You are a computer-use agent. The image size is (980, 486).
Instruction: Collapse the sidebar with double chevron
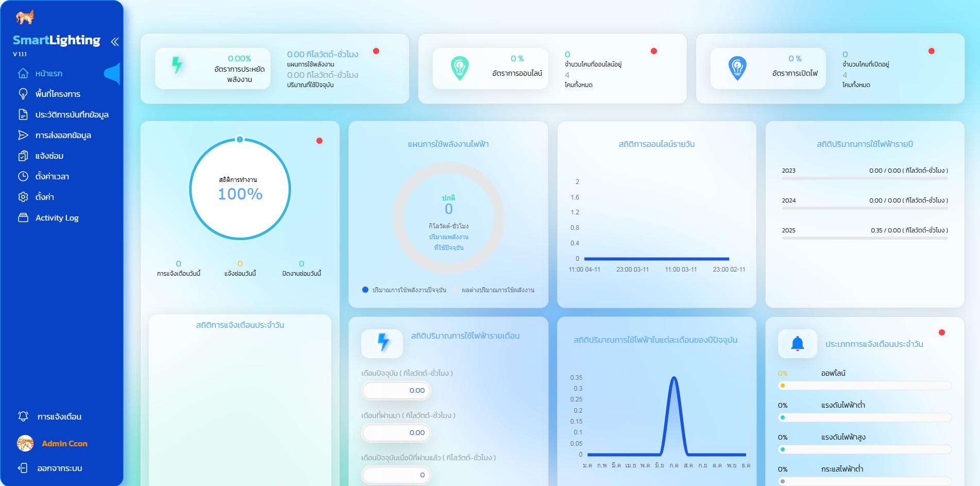pyautogui.click(x=114, y=42)
